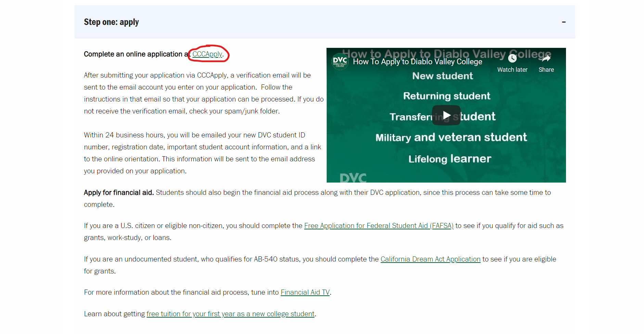Screen dimensions: 644x334
Task: Click the video title How To Apply to Diablo Valley College
Action: [417, 62]
